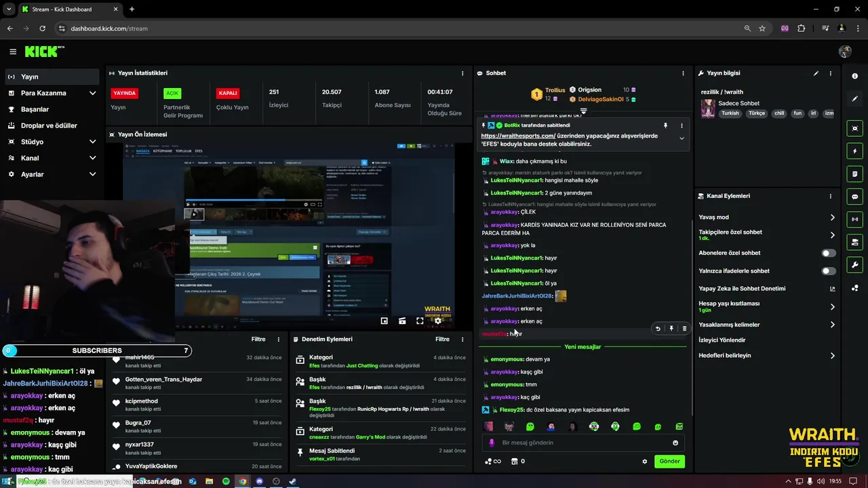Enable Yalnızca ifadelerle sohbet switch
The width and height of the screenshot is (868, 488).
tap(829, 271)
